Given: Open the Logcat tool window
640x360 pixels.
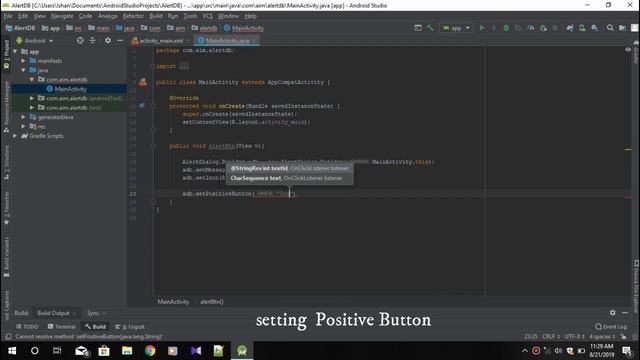Looking at the screenshot, I should click(130, 327).
